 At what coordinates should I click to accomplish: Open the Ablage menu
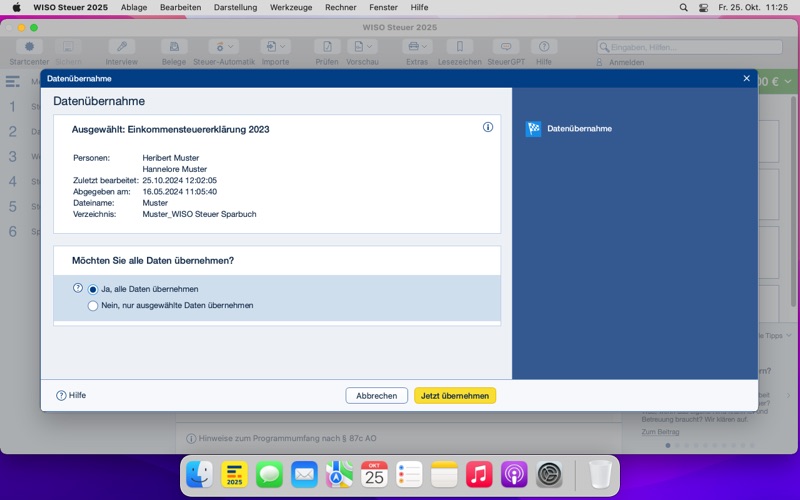click(134, 8)
